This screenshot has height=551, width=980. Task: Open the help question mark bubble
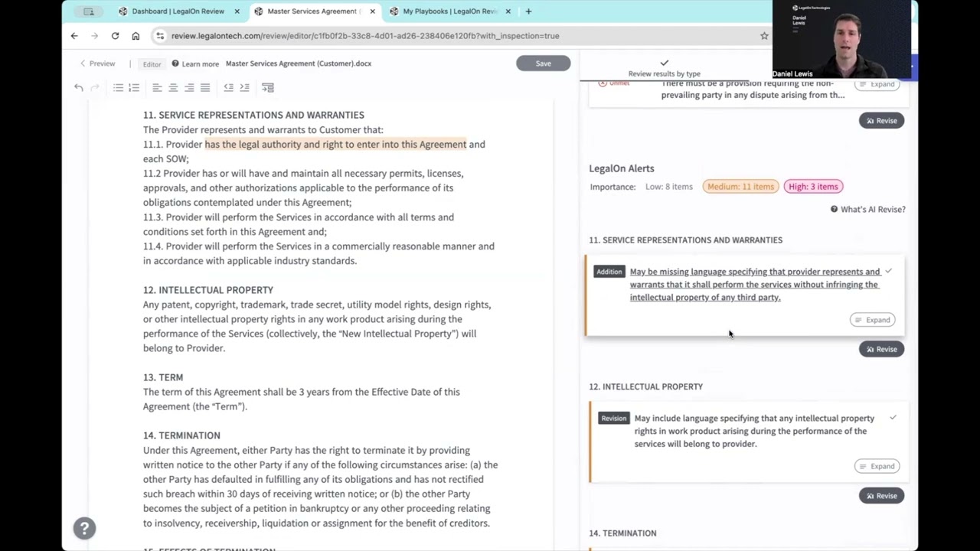pos(85,528)
